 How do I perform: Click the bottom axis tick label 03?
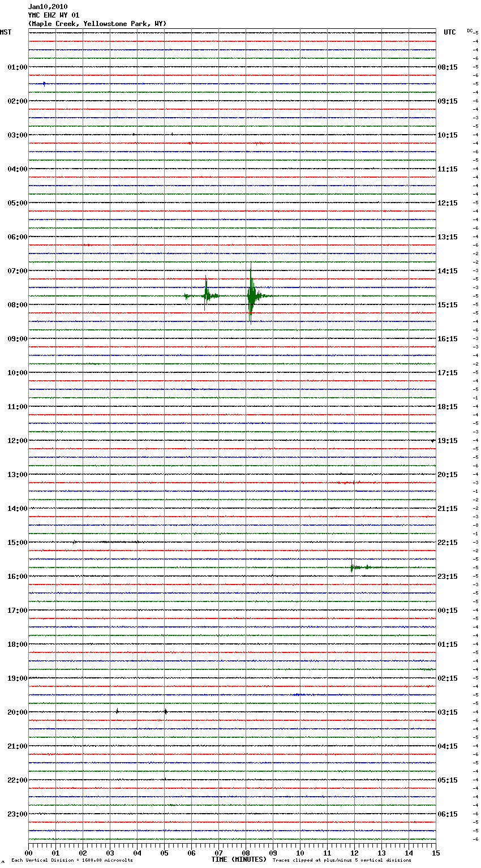click(x=110, y=853)
